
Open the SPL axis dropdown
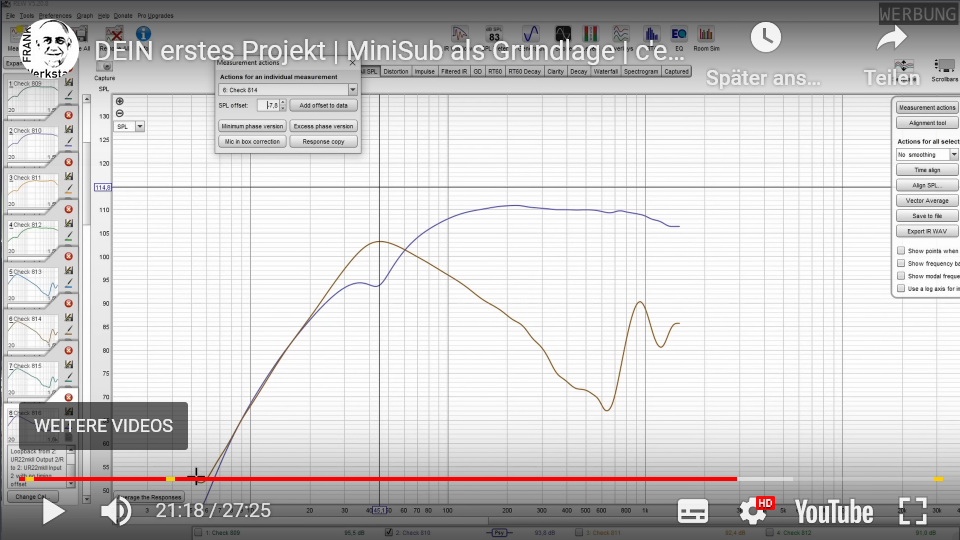(x=129, y=126)
